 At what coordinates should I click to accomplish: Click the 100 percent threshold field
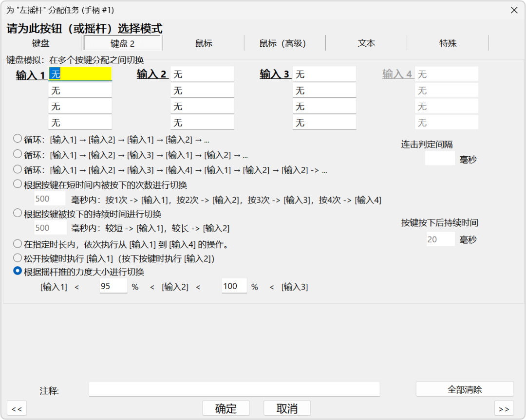[234, 286]
